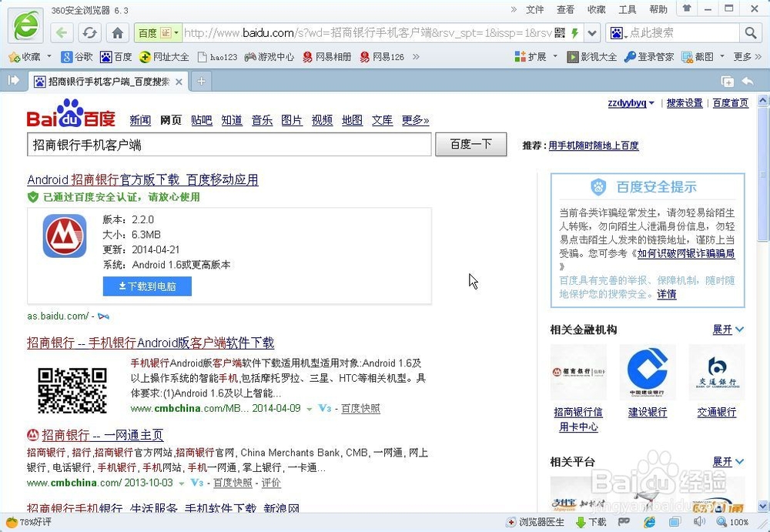Click the 点此搜索 browser search box
Screen dimensions: 770x532
682,33
